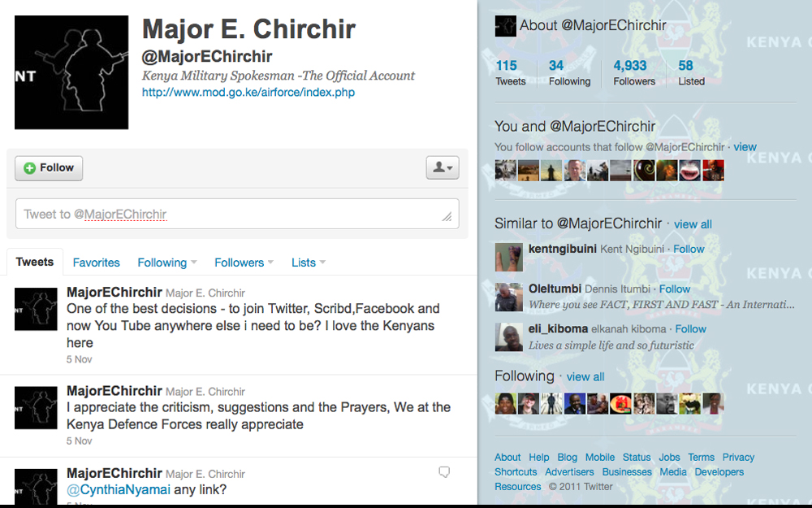Screen dimensions: 812x508
Task: Click the spiral-image avatar in mutual followers row
Action: 644,171
